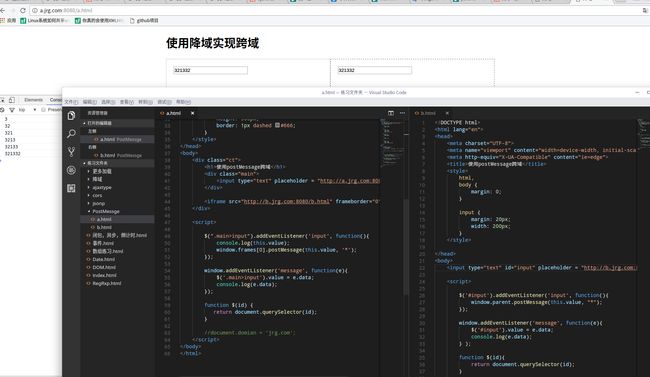Open Date.html from the file tree
This screenshot has height=377, width=650.
(x=103, y=259)
